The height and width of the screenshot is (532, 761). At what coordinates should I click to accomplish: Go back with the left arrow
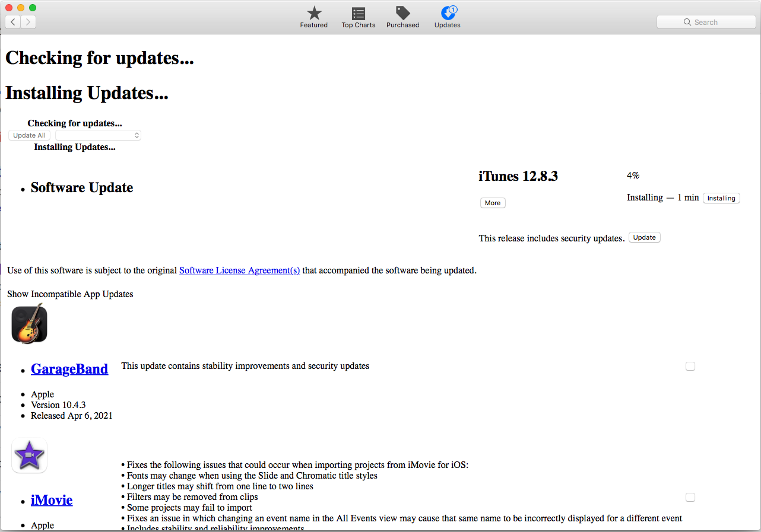(13, 22)
